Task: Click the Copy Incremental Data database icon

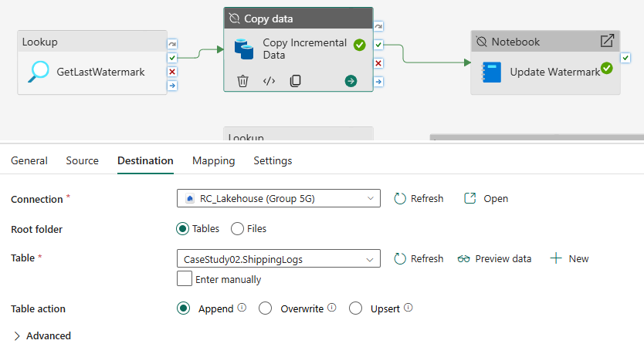Action: pos(244,49)
